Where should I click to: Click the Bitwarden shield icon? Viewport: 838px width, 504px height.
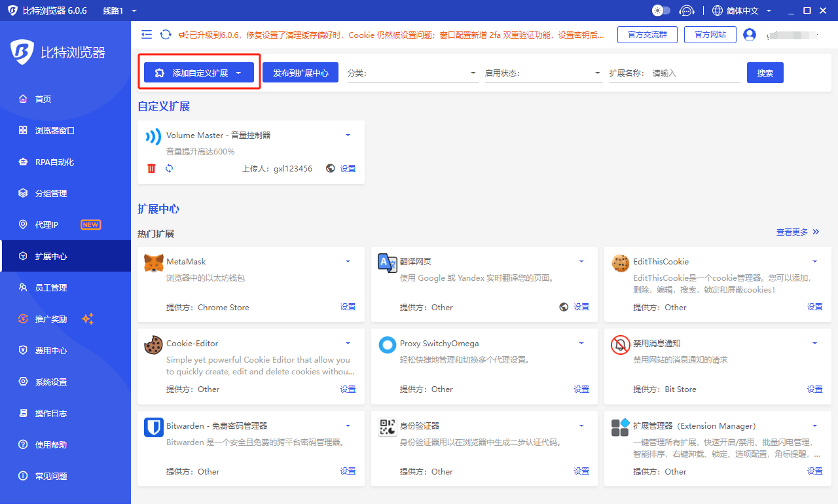154,427
